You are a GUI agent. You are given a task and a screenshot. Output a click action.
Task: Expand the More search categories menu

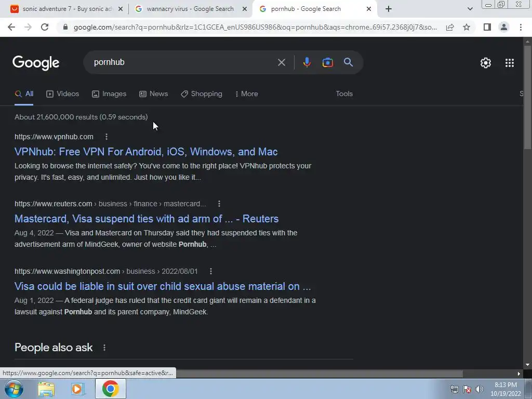point(247,94)
